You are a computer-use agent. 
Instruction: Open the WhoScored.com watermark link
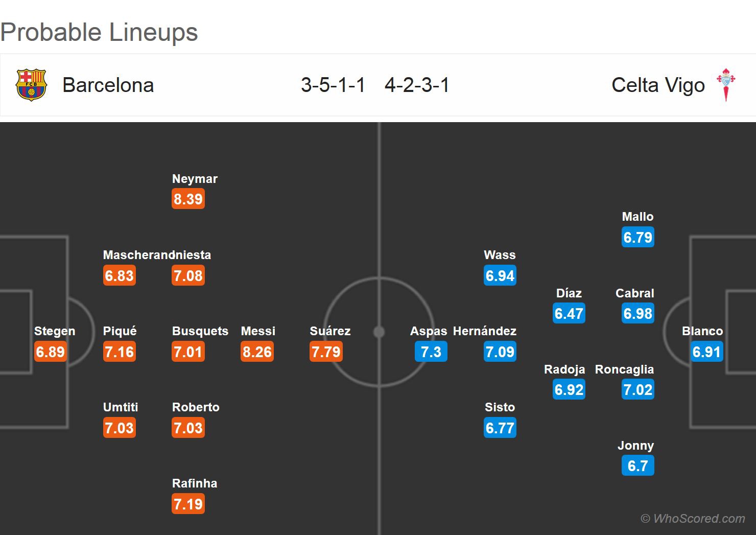[x=693, y=519]
